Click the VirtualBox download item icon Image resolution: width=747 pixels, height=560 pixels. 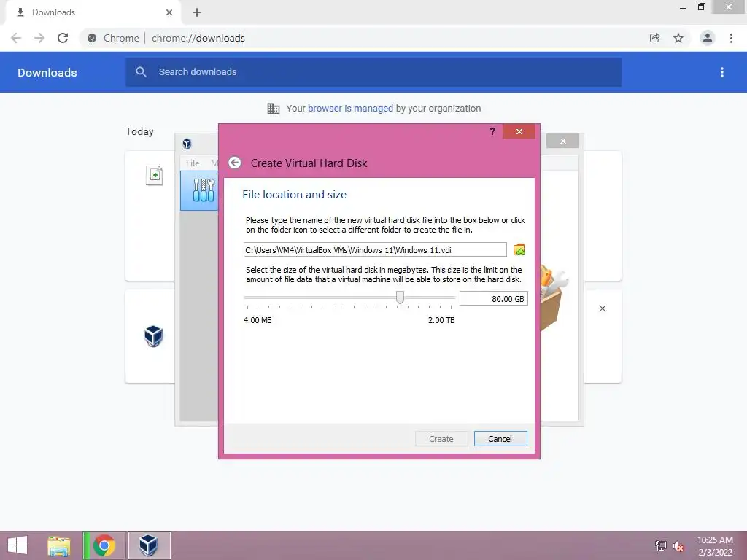153,336
